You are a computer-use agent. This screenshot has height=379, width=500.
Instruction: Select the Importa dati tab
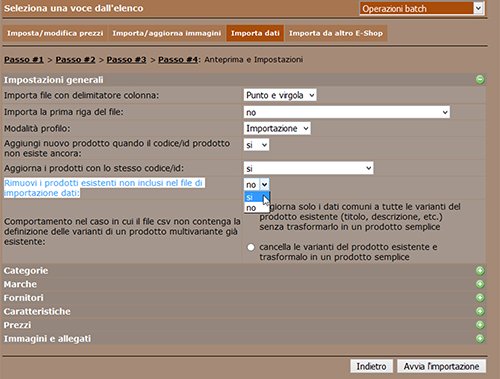tap(255, 33)
